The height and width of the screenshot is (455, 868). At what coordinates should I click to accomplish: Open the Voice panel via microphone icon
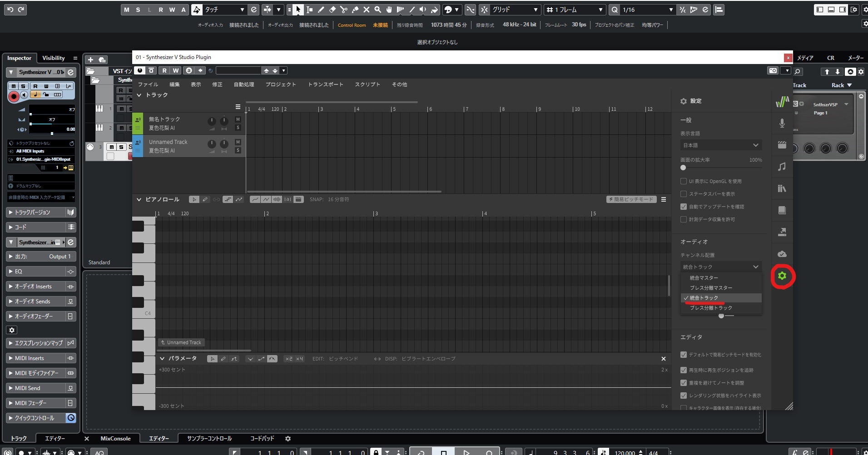(782, 123)
